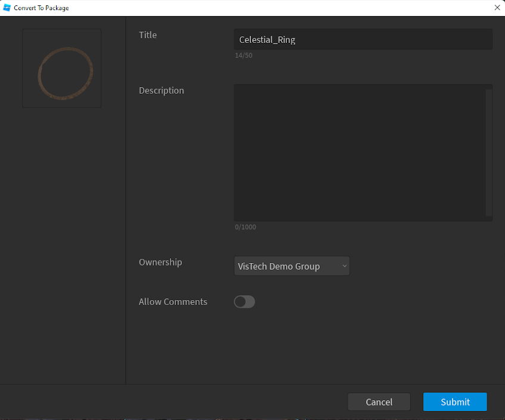Click the Convert To Package window title

pos(41,8)
